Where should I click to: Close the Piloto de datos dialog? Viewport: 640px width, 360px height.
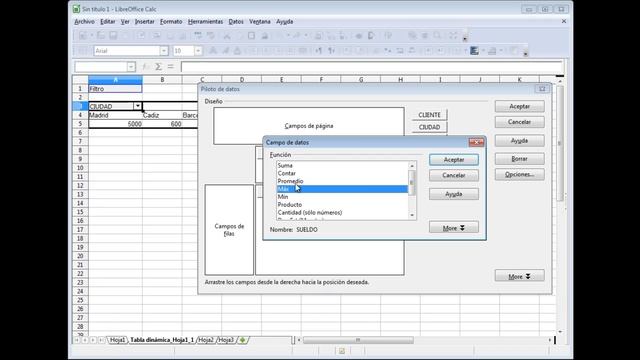point(542,89)
